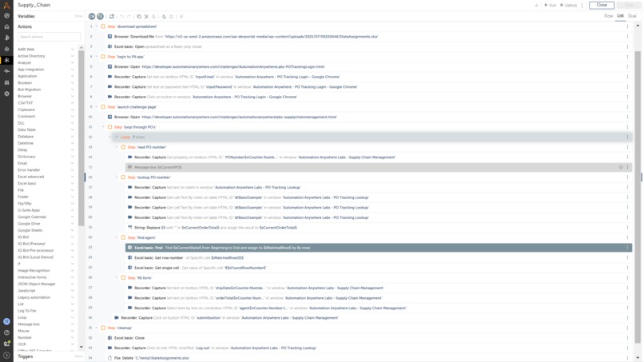
Task: Click the Close button
Action: click(602, 5)
